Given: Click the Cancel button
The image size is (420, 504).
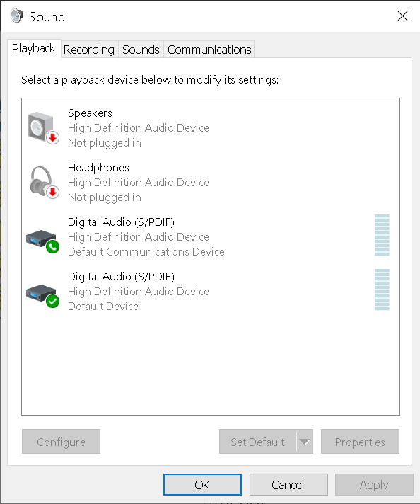Looking at the screenshot, I should coord(288,485).
